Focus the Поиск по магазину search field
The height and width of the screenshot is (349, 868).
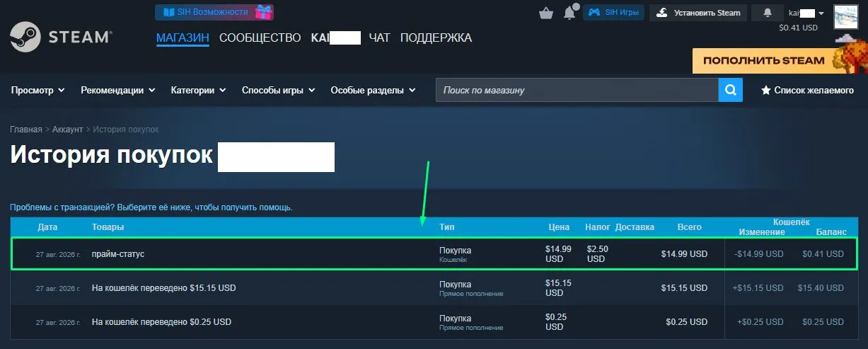coord(577,91)
